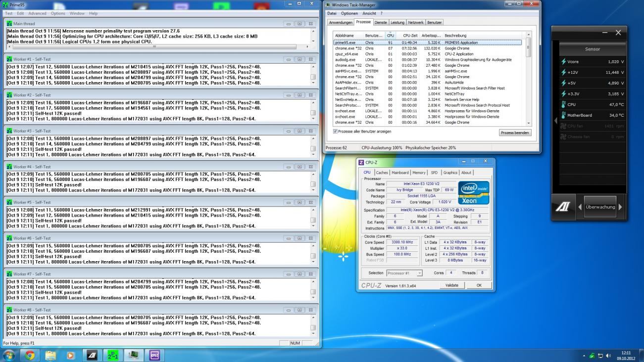644x362 pixels.
Task: Click the AI Suite icon in the taskbar
Action: (x=92, y=355)
